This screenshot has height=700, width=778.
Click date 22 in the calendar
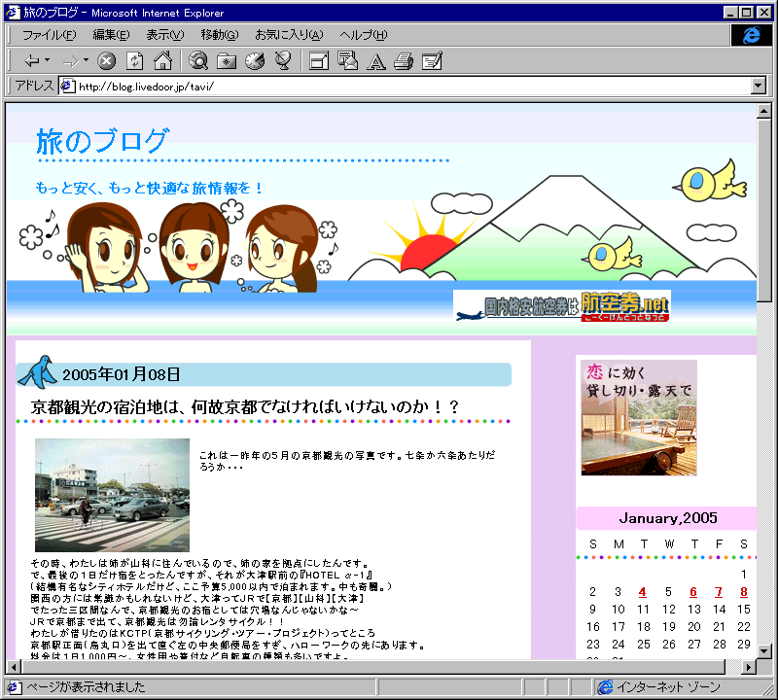click(743, 626)
